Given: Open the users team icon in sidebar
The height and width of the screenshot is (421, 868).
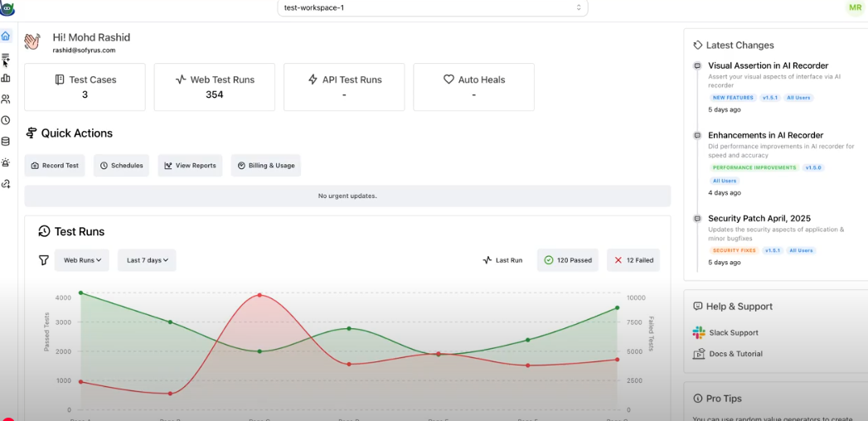Looking at the screenshot, I should [6, 99].
